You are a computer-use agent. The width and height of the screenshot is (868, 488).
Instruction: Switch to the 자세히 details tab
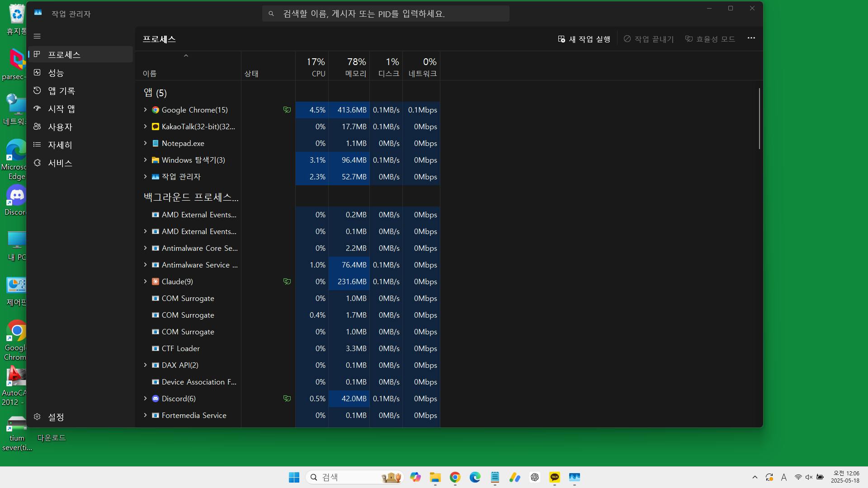click(60, 145)
